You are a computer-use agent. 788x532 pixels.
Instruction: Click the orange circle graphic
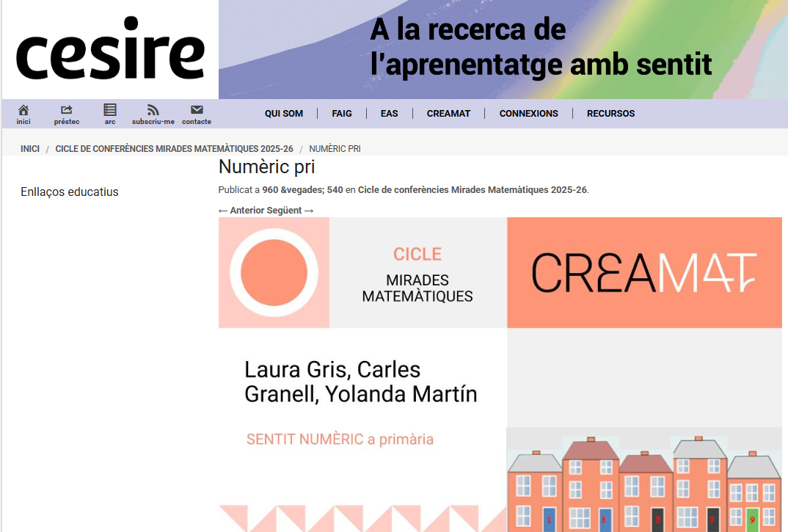[274, 273]
